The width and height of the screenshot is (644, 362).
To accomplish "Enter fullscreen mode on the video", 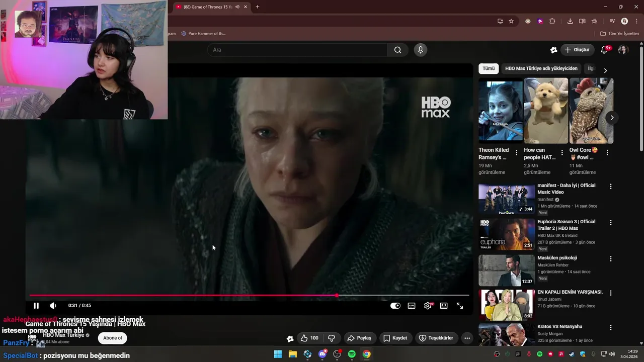I will tap(460, 306).
